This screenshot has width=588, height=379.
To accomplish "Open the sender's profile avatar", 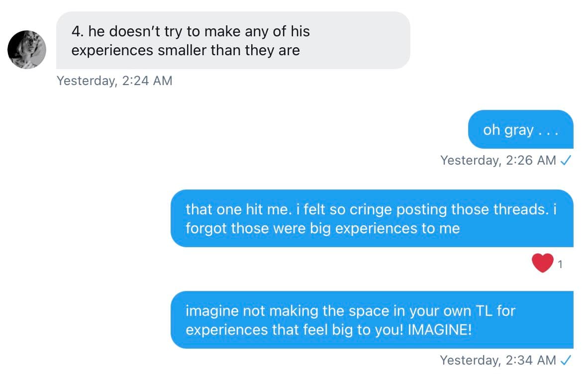I will [x=27, y=49].
